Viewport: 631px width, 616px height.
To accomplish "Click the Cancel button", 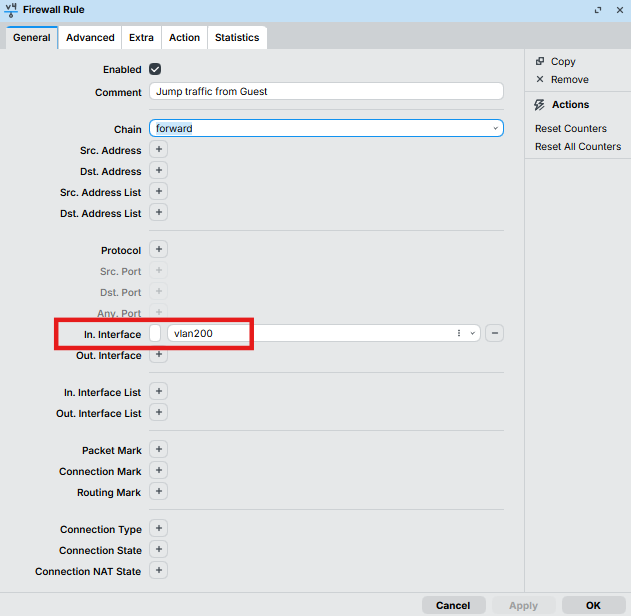I will pos(453,606).
